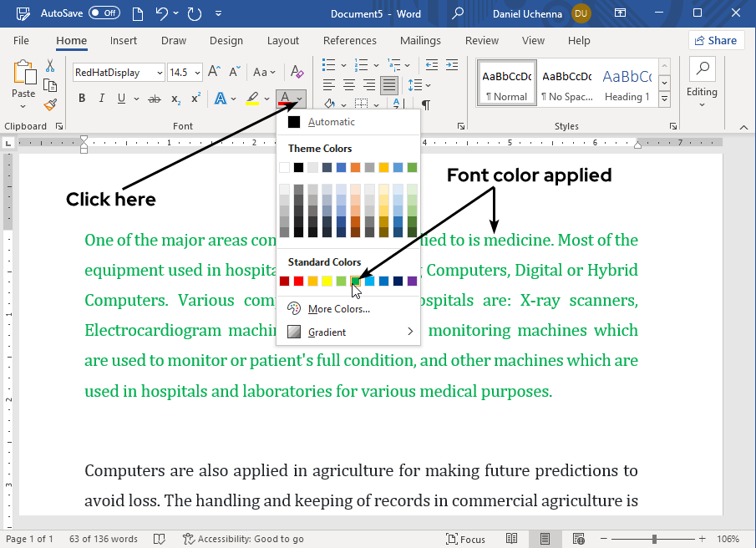Click the Share button
Image resolution: width=756 pixels, height=548 pixels.
tap(716, 40)
